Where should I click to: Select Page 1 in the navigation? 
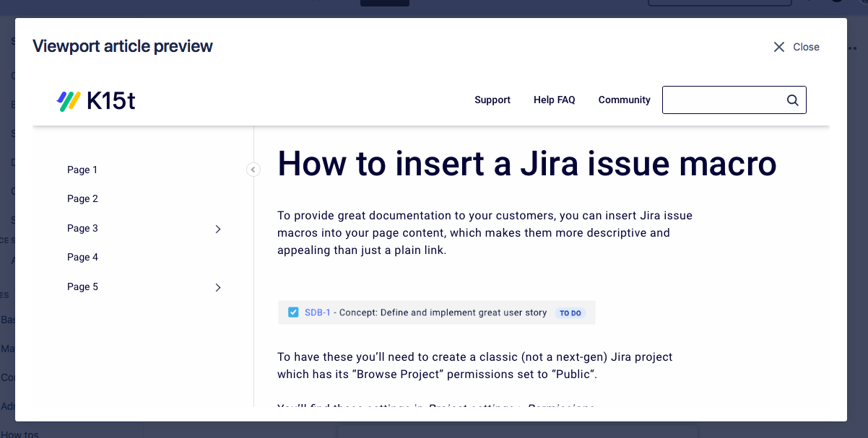[82, 170]
